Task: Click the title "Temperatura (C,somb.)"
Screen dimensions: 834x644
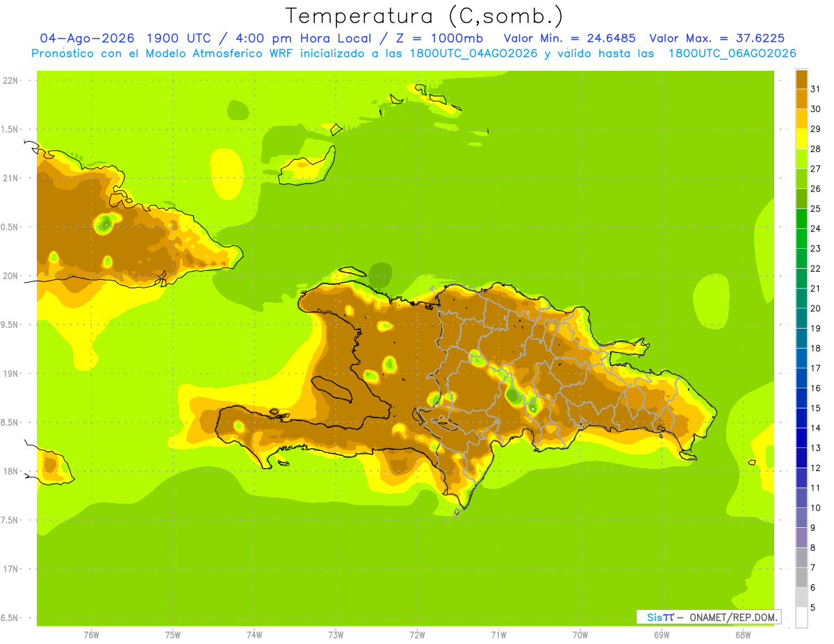Action: coord(425,16)
